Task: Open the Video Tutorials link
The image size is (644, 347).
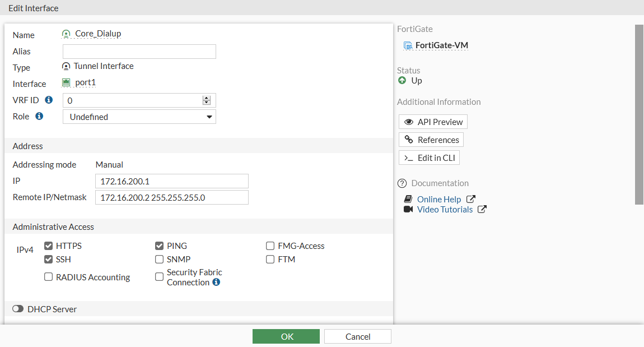Action: [x=445, y=210]
